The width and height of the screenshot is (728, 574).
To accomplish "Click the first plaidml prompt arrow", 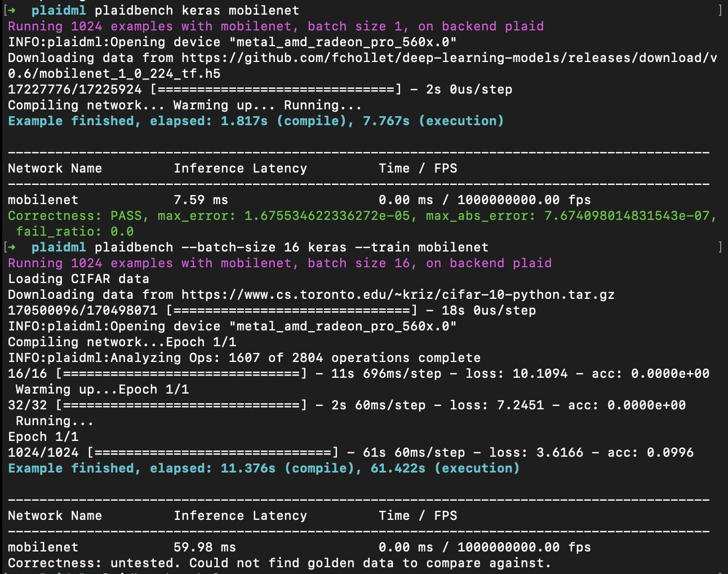I will [x=11, y=10].
